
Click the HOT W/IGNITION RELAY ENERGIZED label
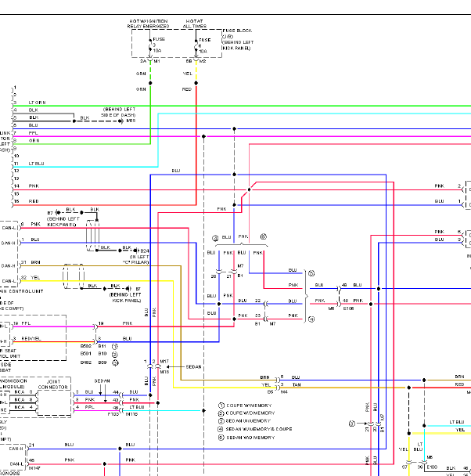149,23
